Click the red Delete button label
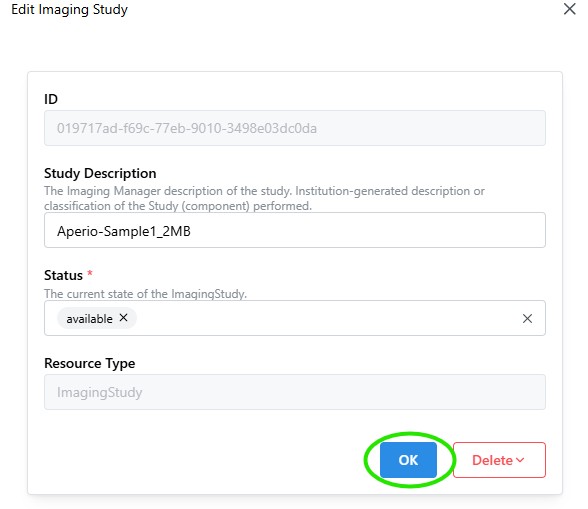588x509 pixels. 492,460
